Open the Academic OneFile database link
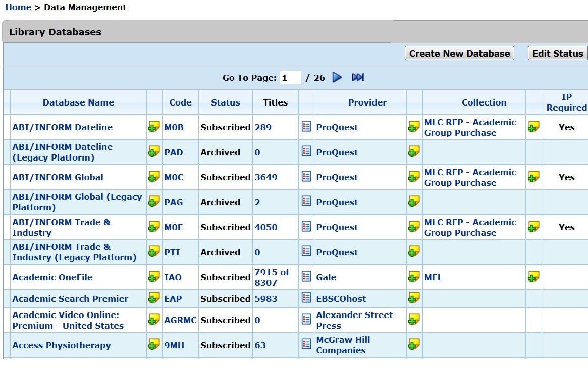The height and width of the screenshot is (369, 588). (52, 277)
